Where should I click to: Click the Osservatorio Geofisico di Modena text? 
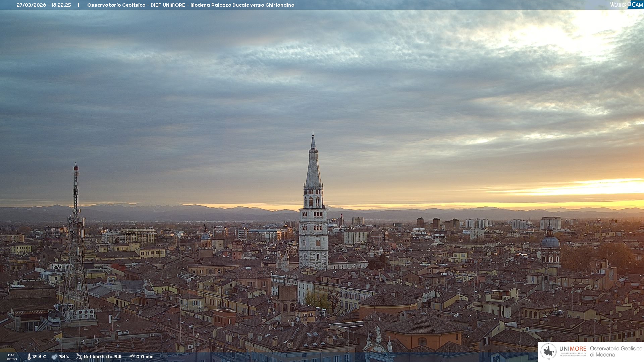click(616, 351)
